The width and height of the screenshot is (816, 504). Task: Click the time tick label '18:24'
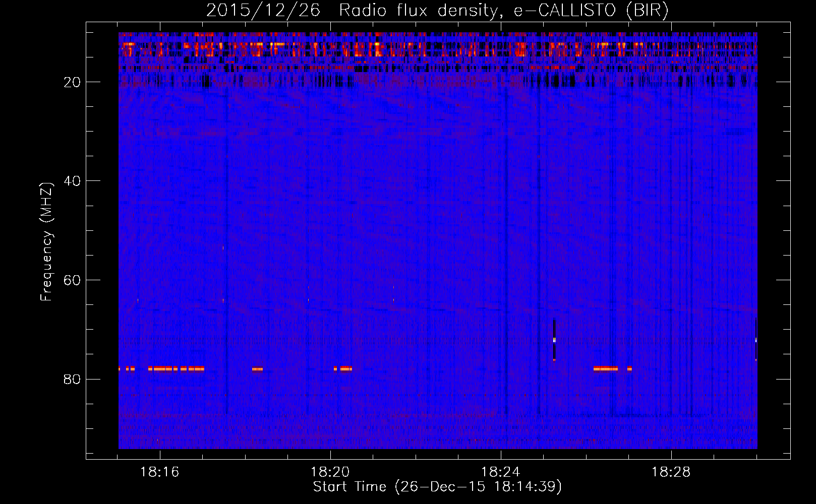pos(501,472)
